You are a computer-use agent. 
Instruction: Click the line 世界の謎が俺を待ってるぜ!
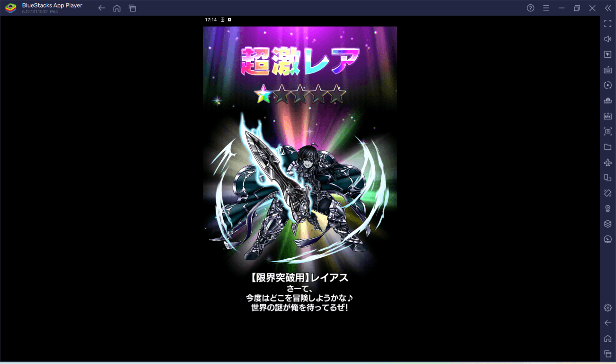[300, 308]
